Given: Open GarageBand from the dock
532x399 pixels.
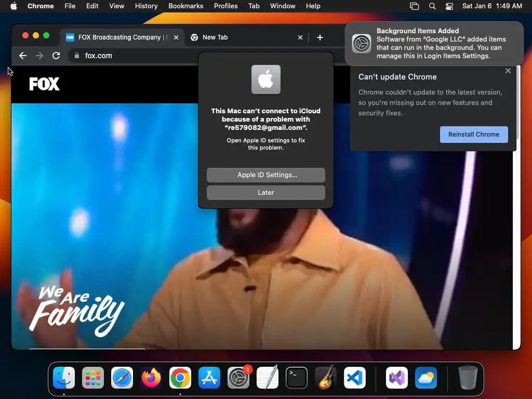Looking at the screenshot, I should point(326,377).
